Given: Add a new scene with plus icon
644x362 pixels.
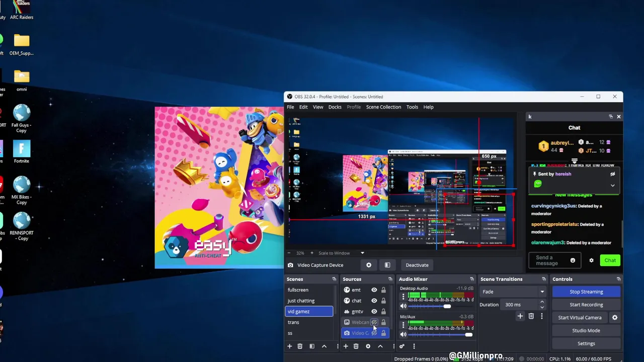Looking at the screenshot, I should [289, 346].
